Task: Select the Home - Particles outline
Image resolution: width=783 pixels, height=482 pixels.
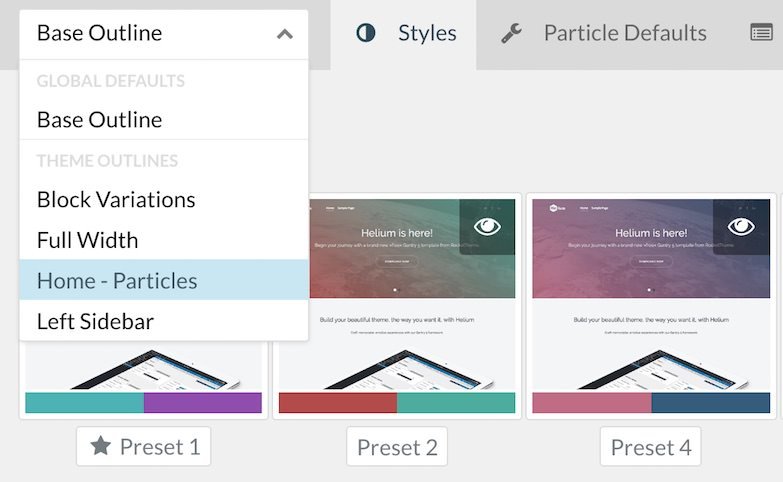Action: [x=117, y=281]
